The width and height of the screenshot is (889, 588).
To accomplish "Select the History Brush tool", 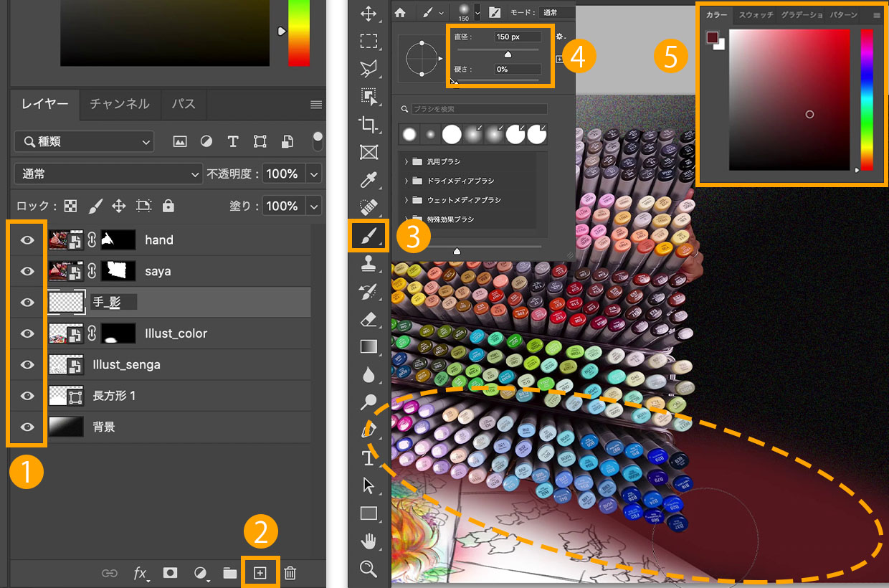I will (369, 291).
